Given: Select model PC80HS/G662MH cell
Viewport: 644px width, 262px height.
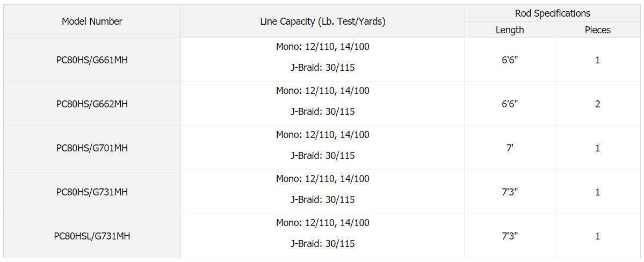Looking at the screenshot, I should 92,104.
